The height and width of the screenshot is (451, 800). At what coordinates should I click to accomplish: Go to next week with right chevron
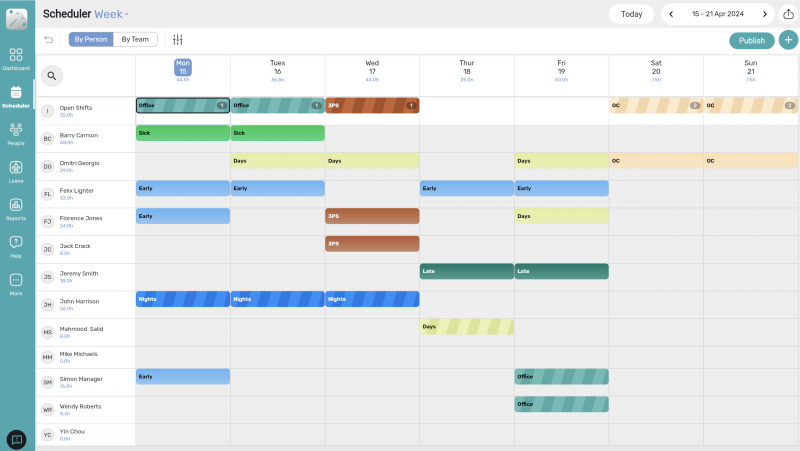[765, 14]
